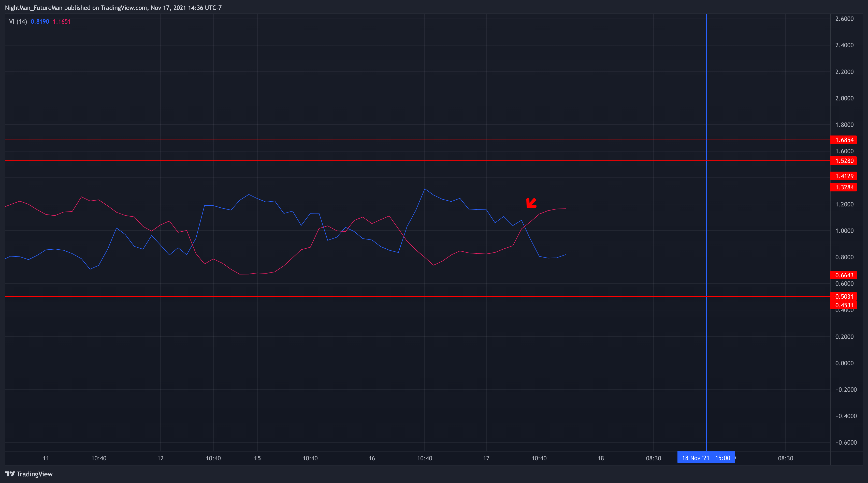The image size is (868, 483).
Task: Click the VI (14) indicator label
Action: pos(18,22)
